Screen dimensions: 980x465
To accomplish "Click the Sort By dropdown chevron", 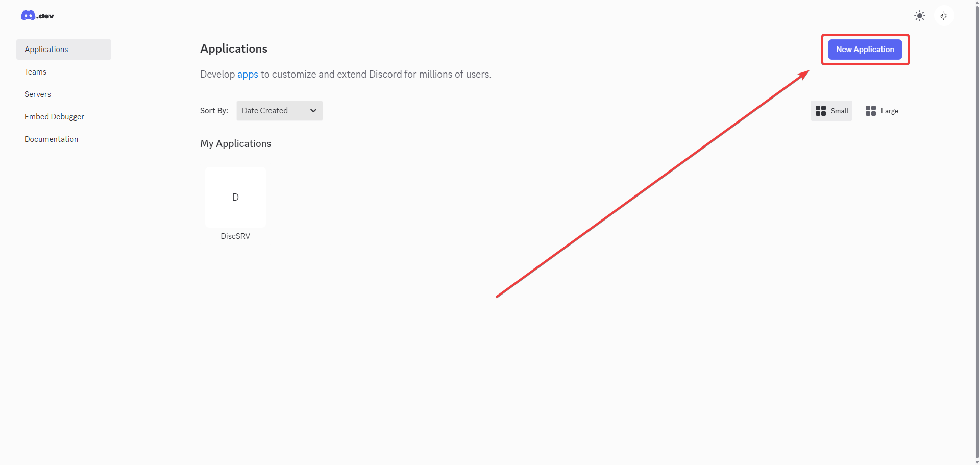I will [313, 111].
